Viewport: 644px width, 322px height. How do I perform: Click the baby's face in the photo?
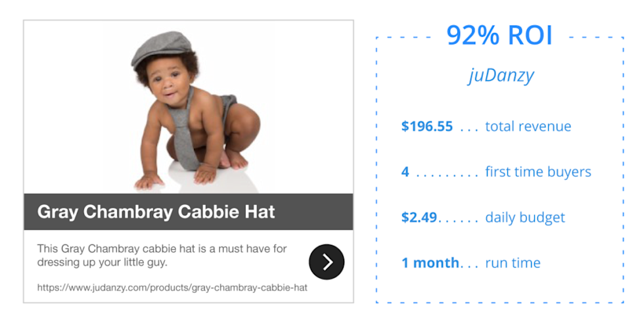click(x=168, y=82)
